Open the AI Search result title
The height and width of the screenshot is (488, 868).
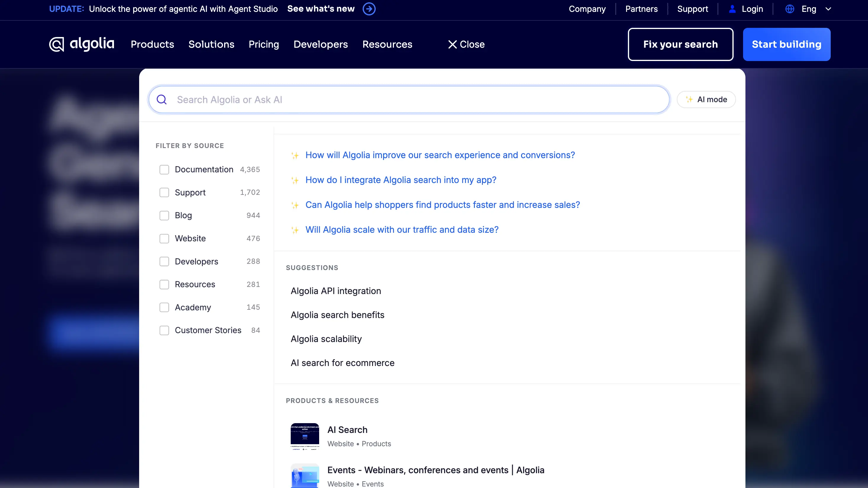point(347,430)
